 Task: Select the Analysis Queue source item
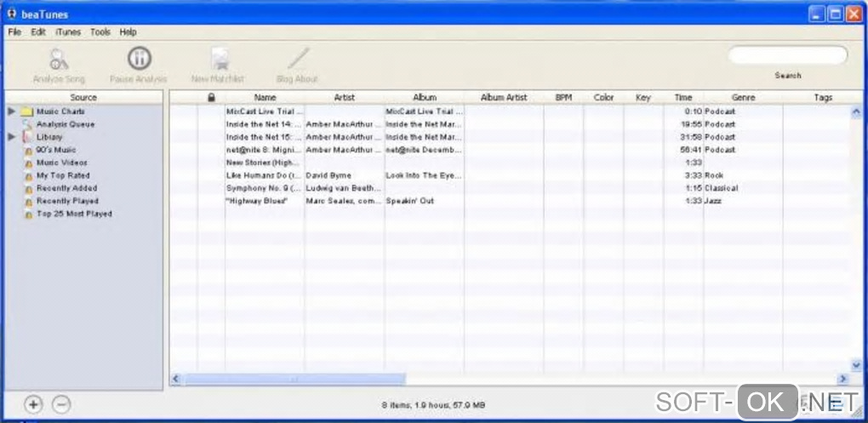[x=66, y=124]
